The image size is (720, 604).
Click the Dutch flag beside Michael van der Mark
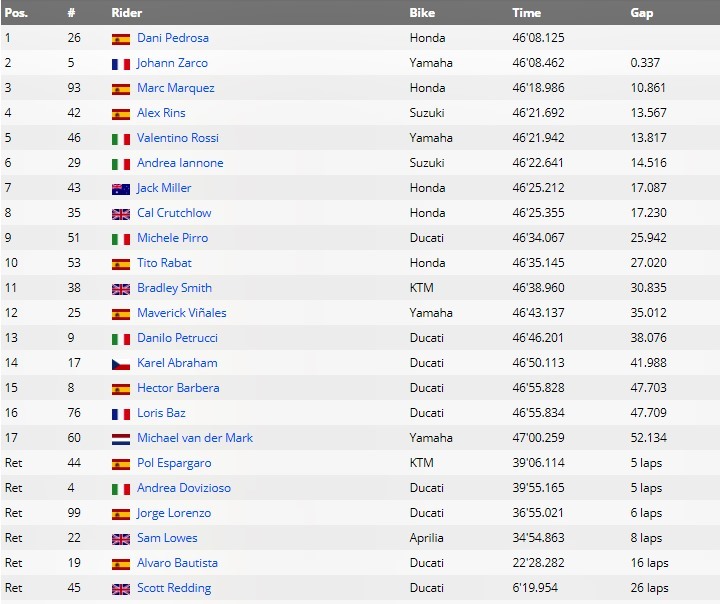pos(120,439)
